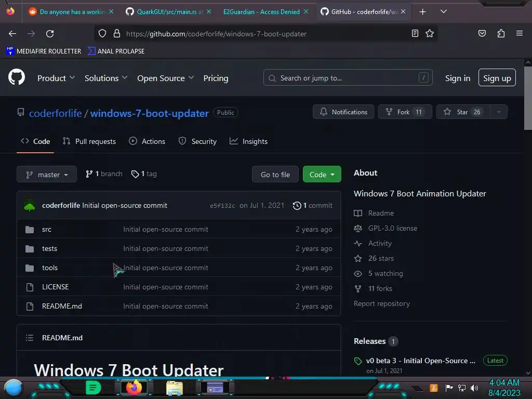Open the tools folder

click(x=50, y=268)
